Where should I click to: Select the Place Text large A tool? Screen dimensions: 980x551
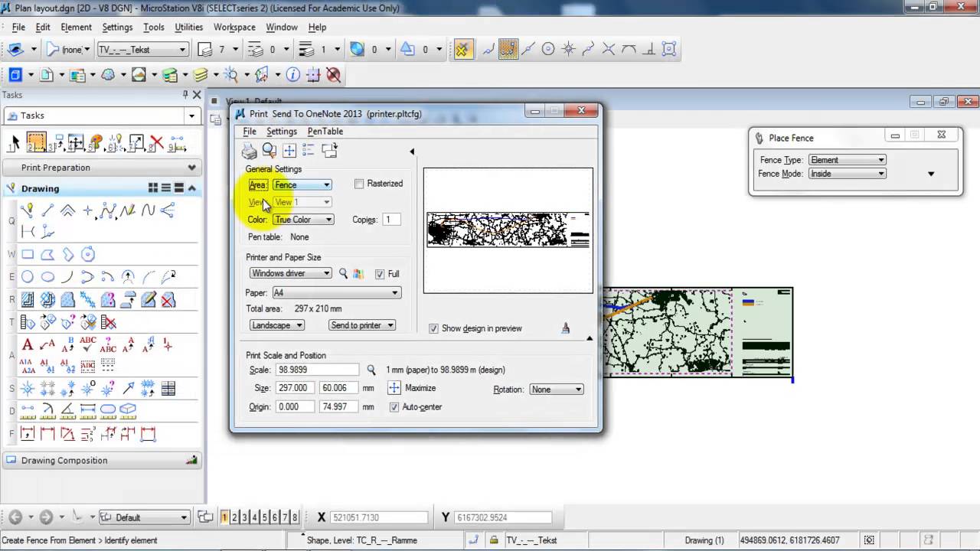[28, 344]
